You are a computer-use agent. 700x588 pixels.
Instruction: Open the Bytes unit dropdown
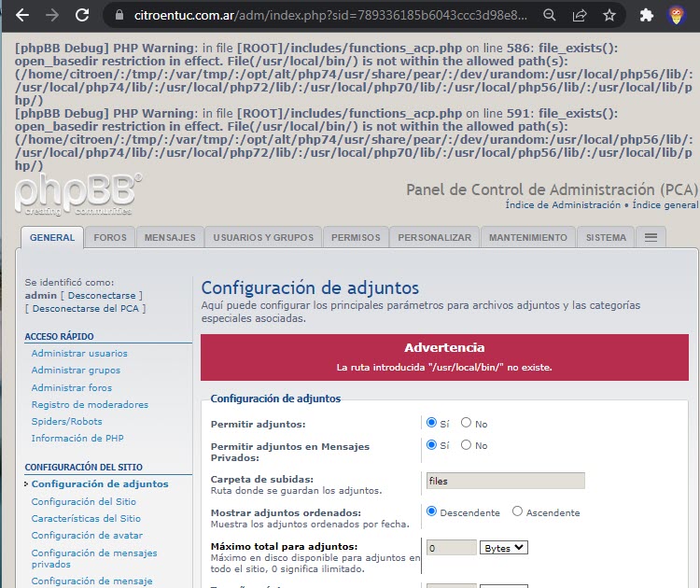point(503,548)
